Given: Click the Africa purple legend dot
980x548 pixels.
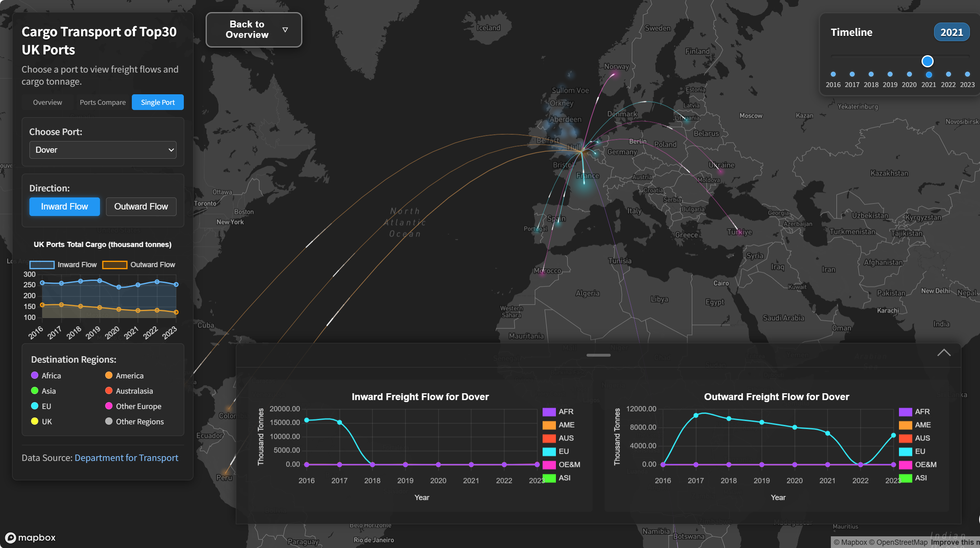Looking at the screenshot, I should tap(34, 375).
